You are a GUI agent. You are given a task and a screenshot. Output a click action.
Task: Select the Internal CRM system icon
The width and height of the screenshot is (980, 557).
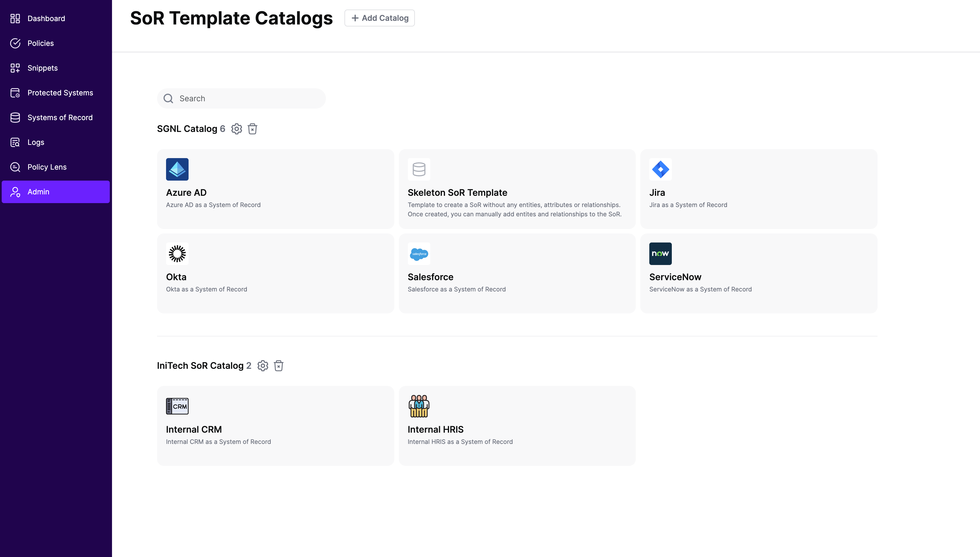tap(177, 406)
